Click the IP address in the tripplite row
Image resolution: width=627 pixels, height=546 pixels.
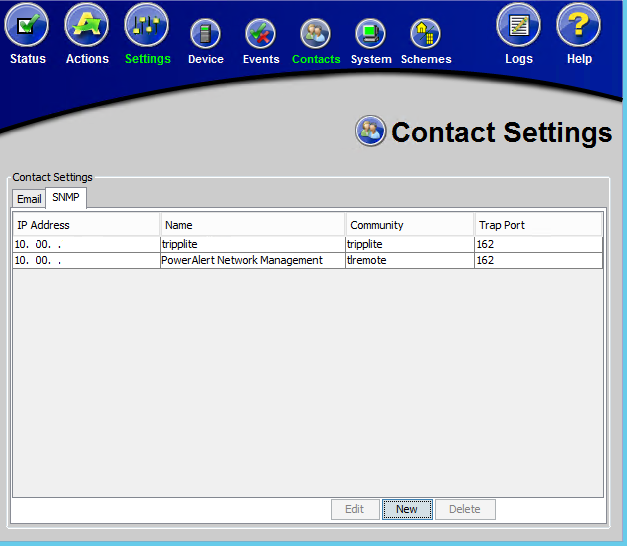(x=86, y=244)
